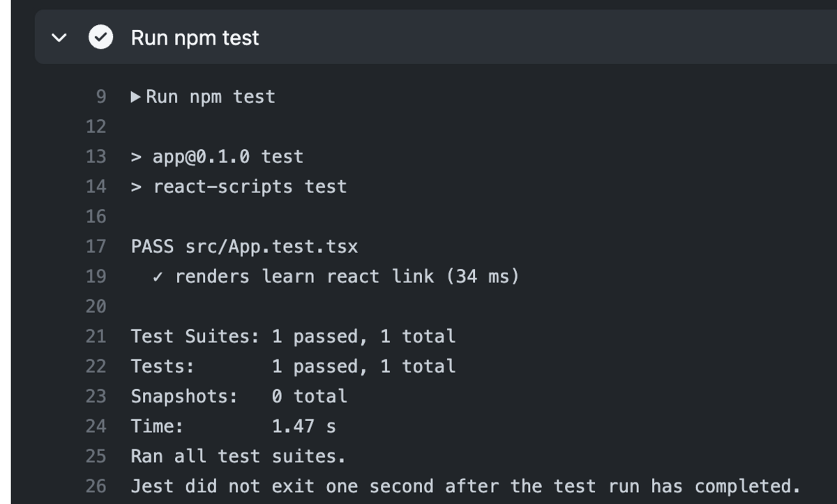Click the PASS src/App.test.tsx log line text

244,247
